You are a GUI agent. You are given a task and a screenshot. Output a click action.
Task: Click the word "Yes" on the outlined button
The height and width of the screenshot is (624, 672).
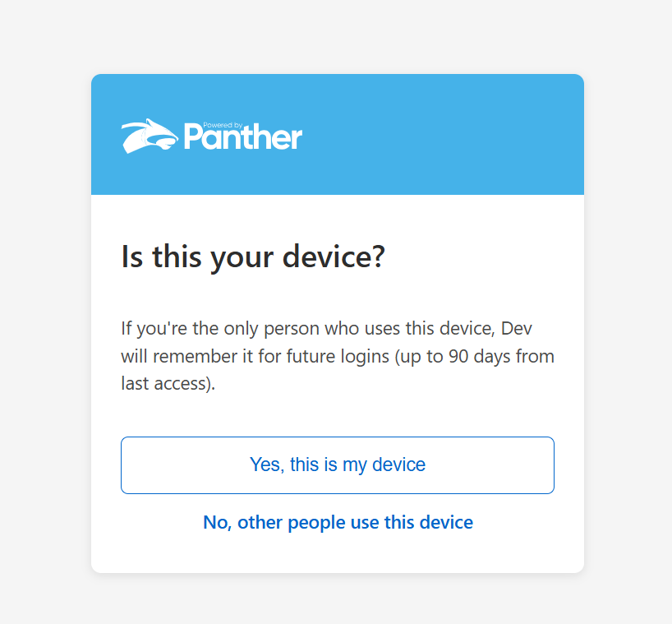tap(265, 465)
